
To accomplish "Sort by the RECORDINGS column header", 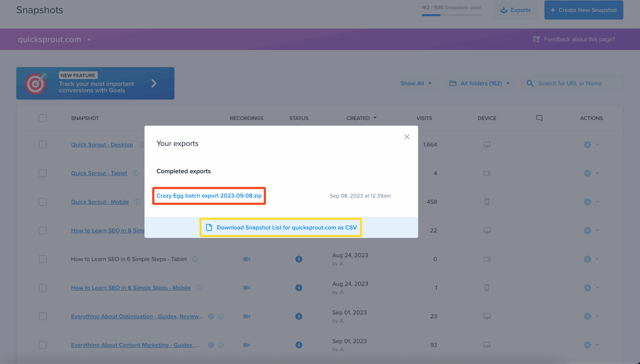I will [246, 118].
